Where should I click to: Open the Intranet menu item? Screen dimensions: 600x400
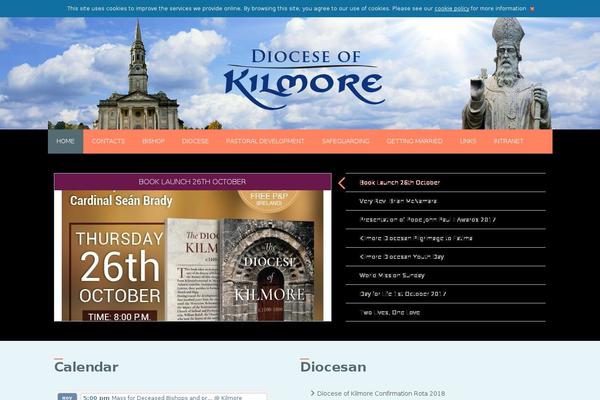coord(508,141)
